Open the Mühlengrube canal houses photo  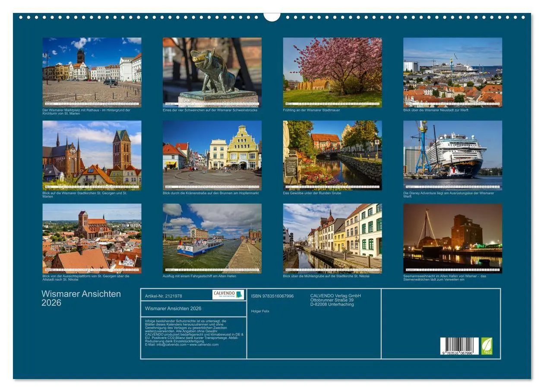332,238
